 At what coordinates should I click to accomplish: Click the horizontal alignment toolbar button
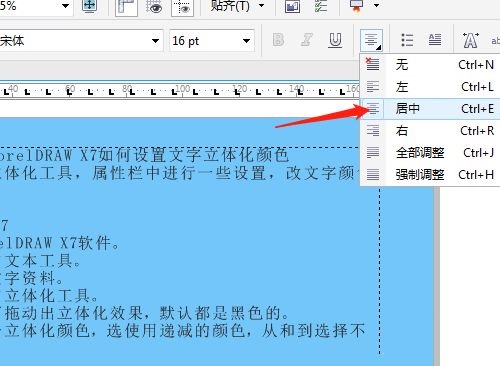[371, 41]
